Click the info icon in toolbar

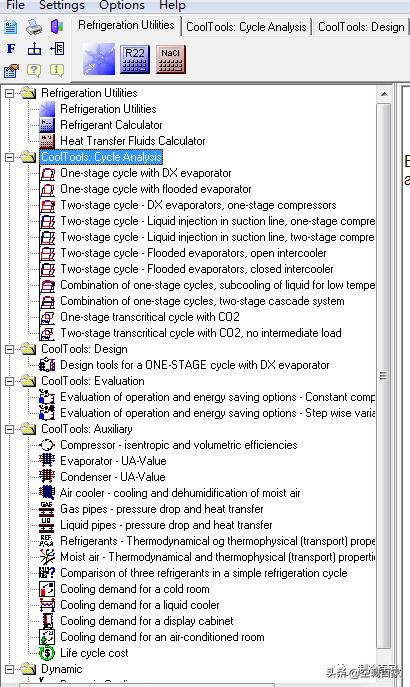click(57, 70)
